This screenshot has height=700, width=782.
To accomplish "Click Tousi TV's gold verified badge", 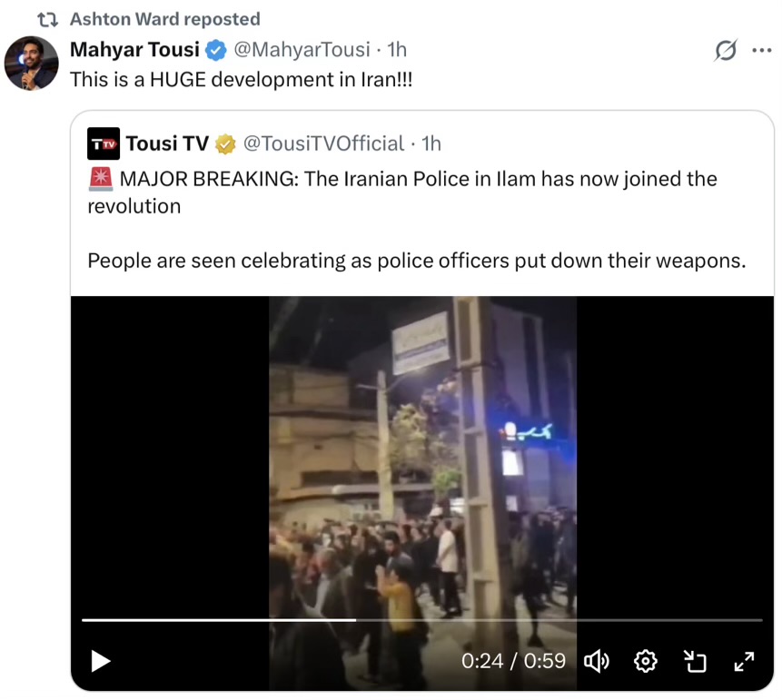I will tap(225, 143).
